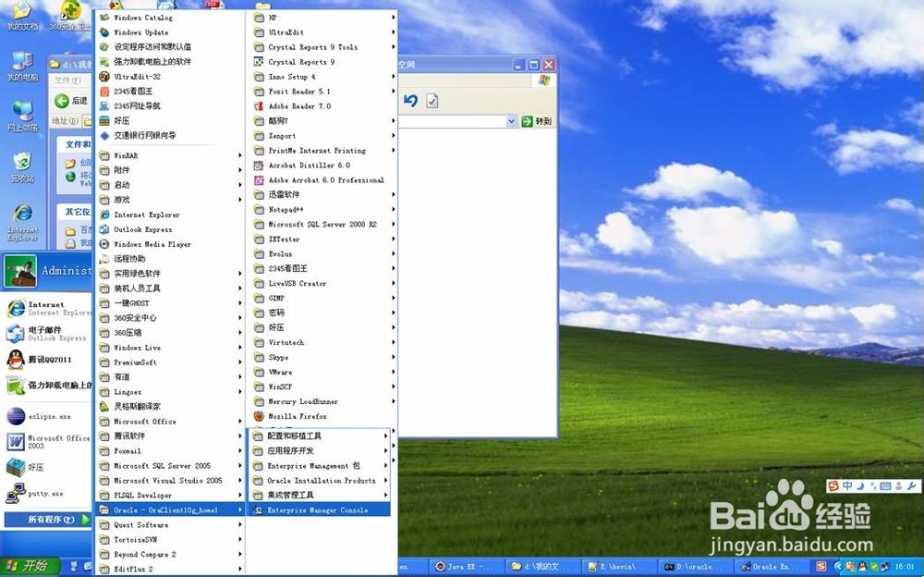Click 灵格斯翻译家 icon
This screenshot has width=924, height=577.
pos(104,407)
